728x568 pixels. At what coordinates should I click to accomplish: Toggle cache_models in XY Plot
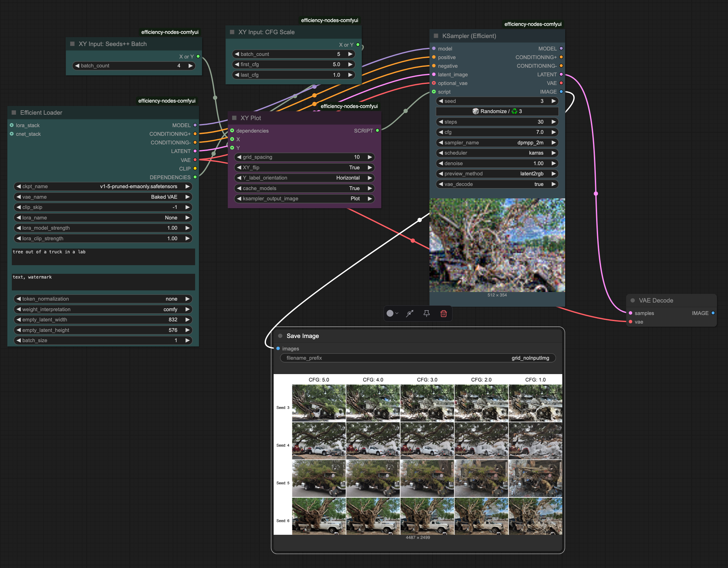click(304, 188)
